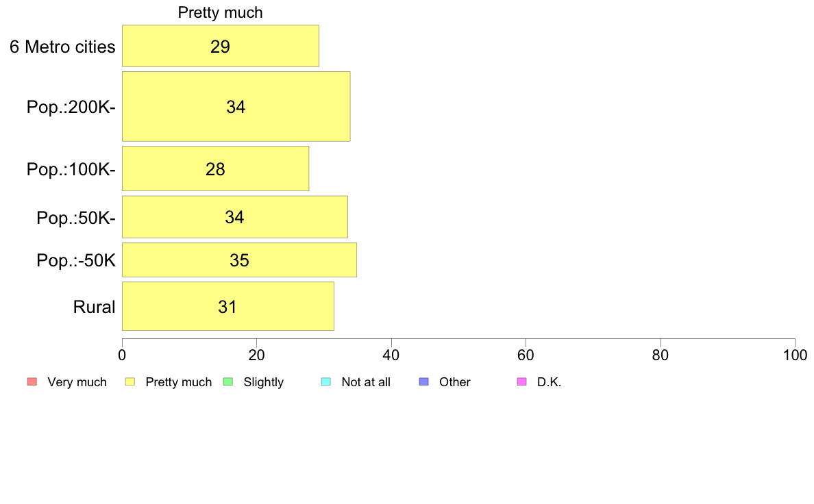Viewport: 814px width, 504px height.
Task: Click the Pop.:-50K category label
Action: point(76,260)
